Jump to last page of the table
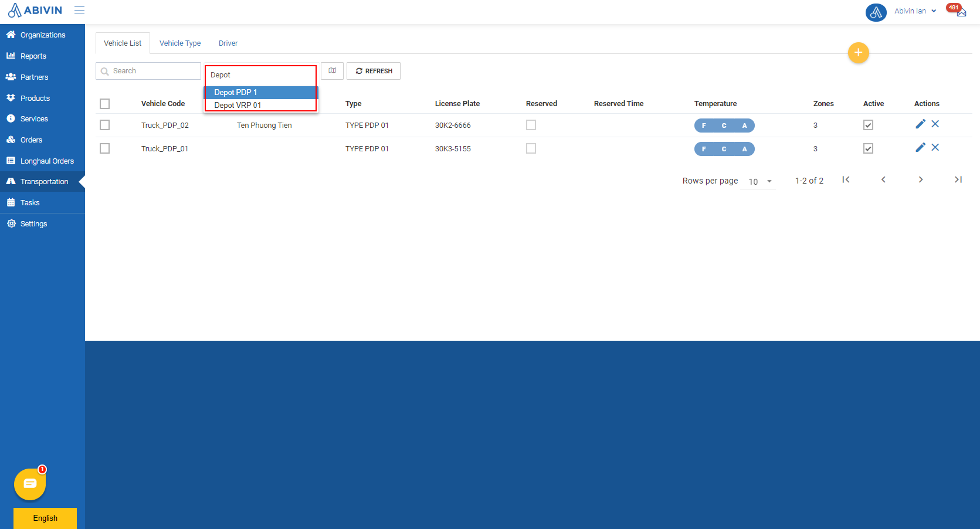 point(958,179)
